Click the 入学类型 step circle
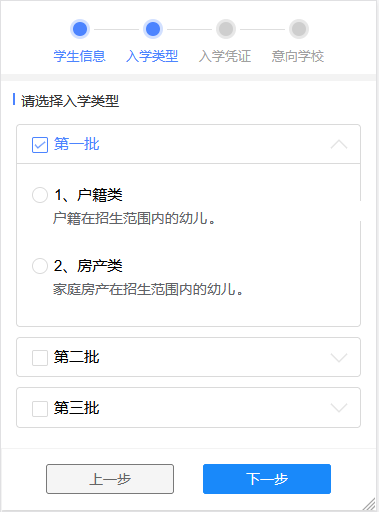Image resolution: width=379 pixels, height=512 pixels. 153,29
